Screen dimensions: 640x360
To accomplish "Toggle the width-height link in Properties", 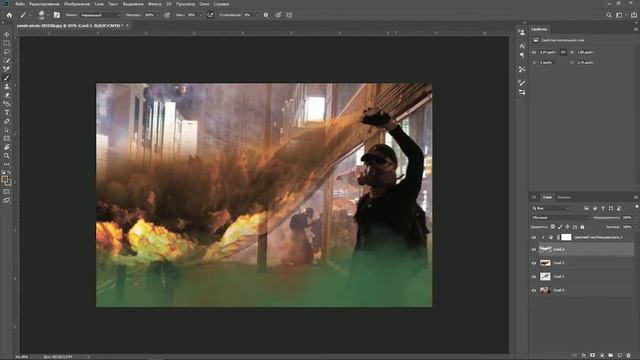I will coord(563,52).
